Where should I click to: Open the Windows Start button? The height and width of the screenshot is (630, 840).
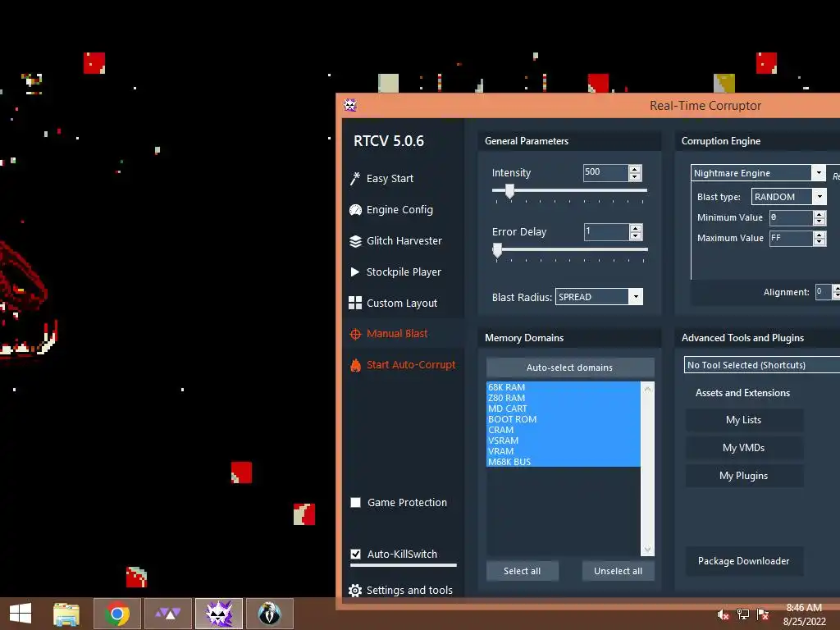[x=21, y=614]
